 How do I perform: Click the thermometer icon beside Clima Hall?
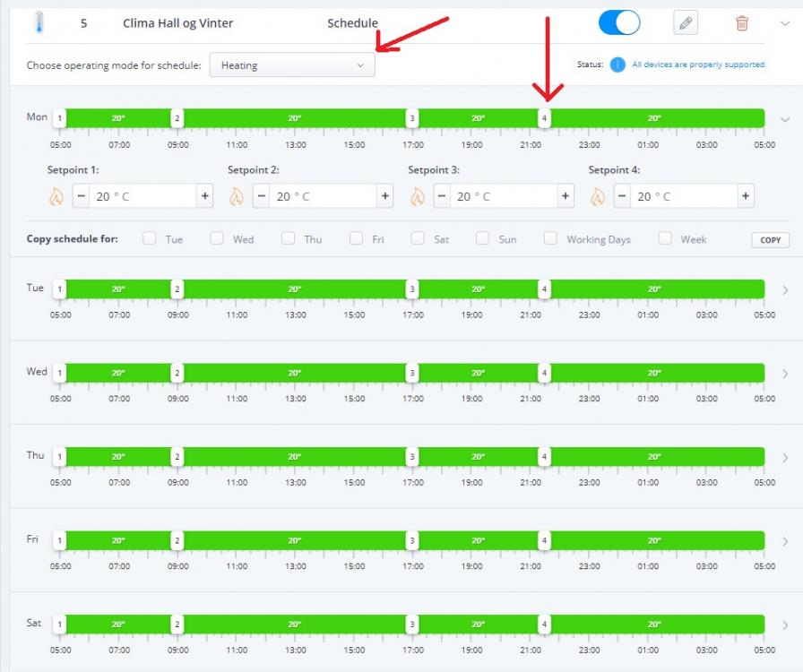click(38, 23)
